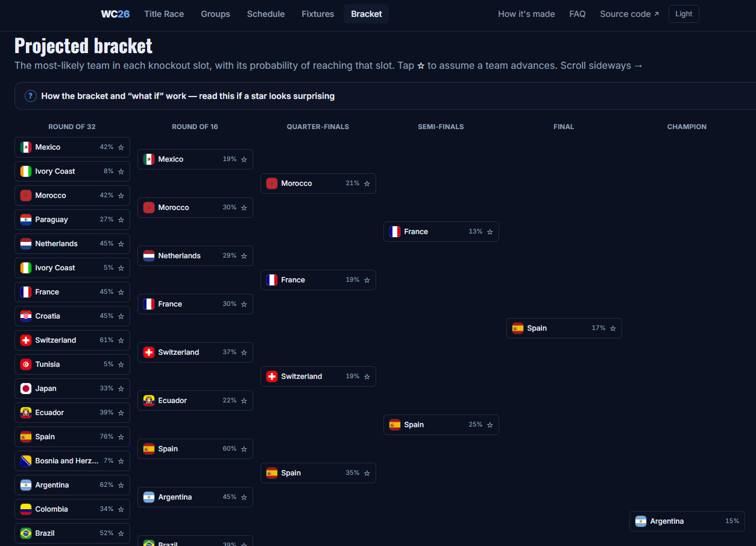Star France 13% in Semi-finals
This screenshot has width=756, height=546.
tap(490, 232)
